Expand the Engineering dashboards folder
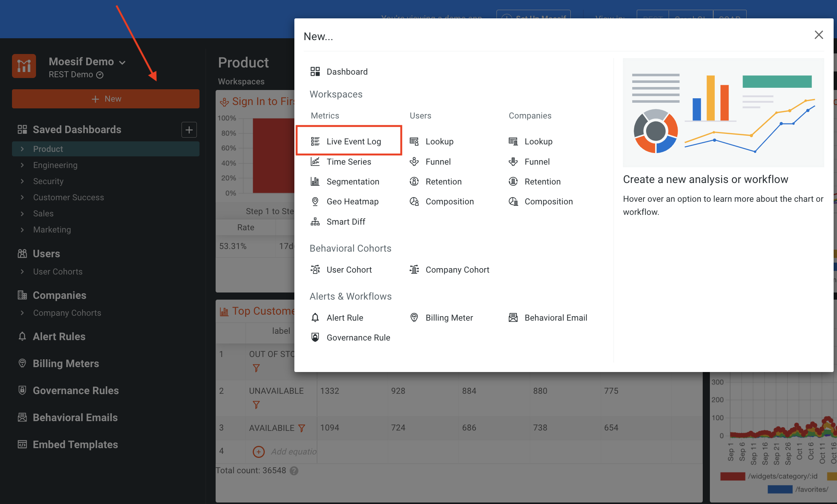The image size is (837, 504). pos(22,165)
